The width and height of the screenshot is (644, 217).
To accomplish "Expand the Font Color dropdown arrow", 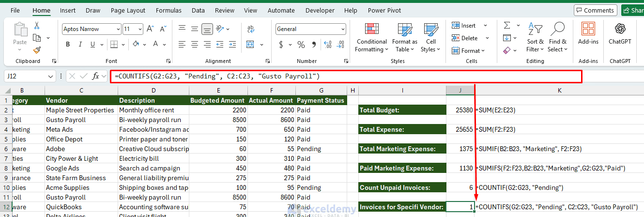I will click(x=165, y=45).
